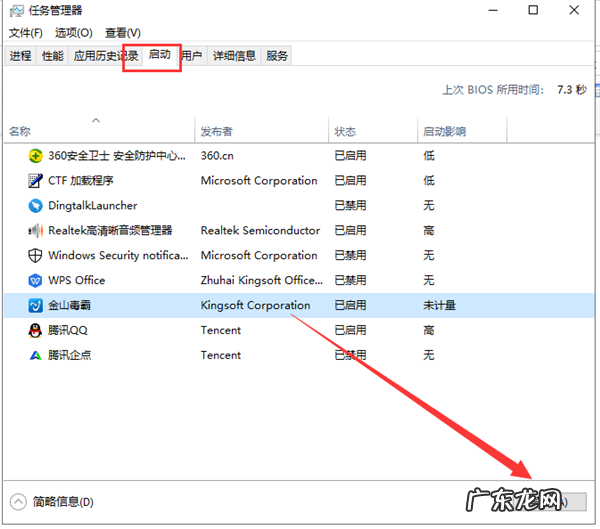The image size is (600, 529).
Task: Select the 360安全卫士 安全防护中心 row name
Action: (117, 156)
